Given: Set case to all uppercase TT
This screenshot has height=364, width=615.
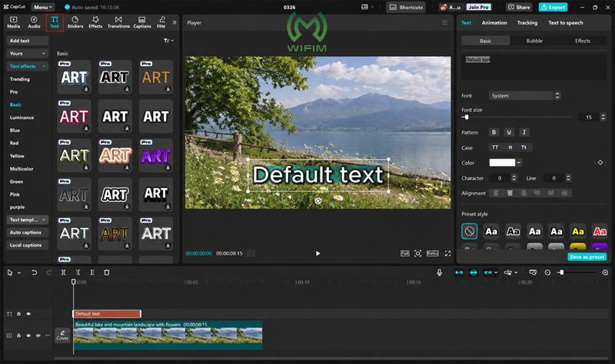Looking at the screenshot, I should [x=495, y=147].
